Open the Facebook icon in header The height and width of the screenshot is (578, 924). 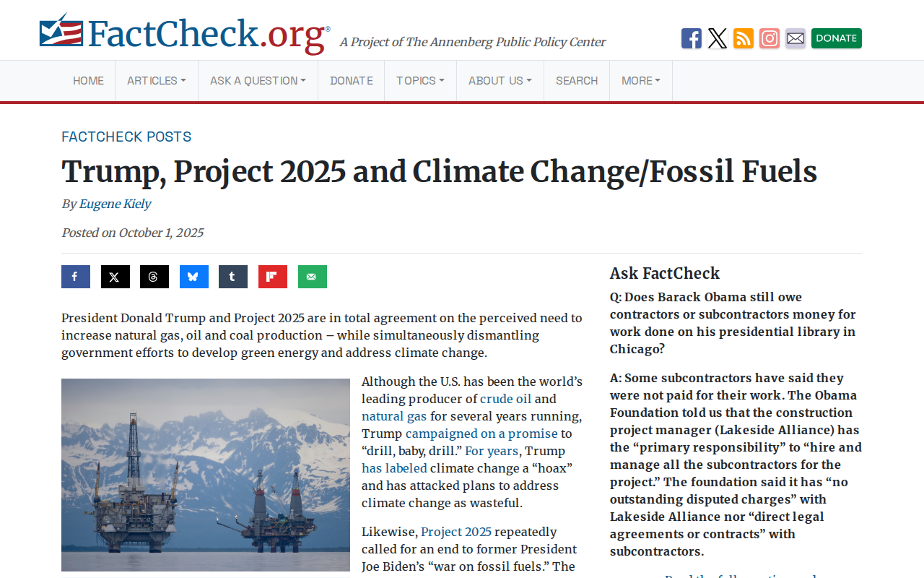click(692, 38)
